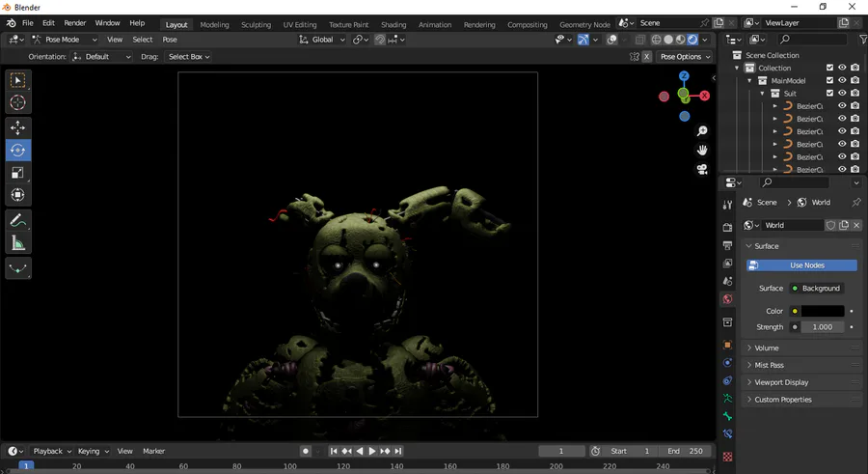Uncheck the Collection exclude checkbox

pyautogui.click(x=829, y=68)
